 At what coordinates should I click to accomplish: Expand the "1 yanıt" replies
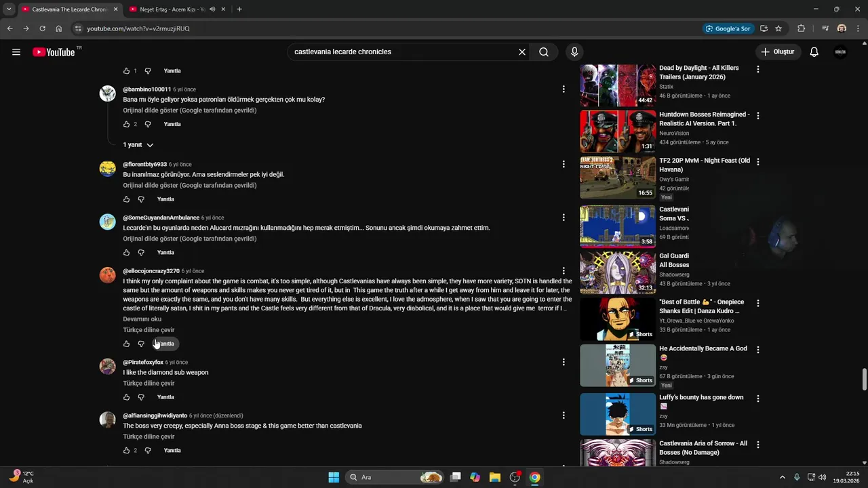point(138,145)
